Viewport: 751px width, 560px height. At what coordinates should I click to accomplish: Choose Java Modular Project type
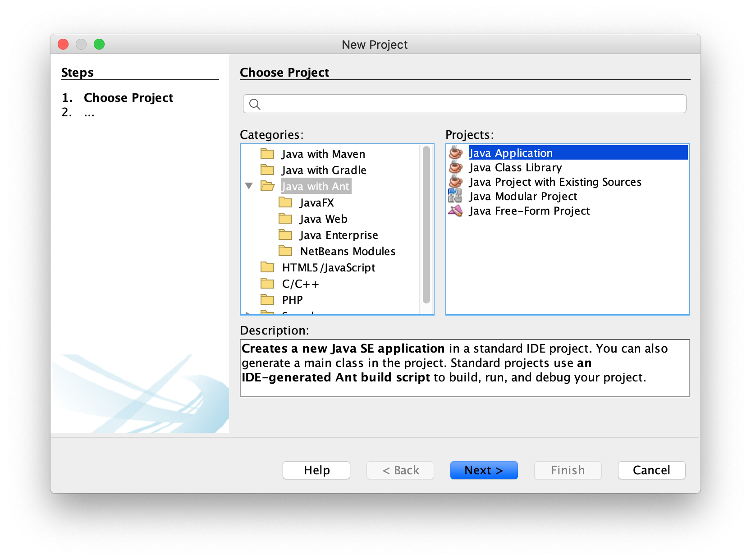coord(523,196)
